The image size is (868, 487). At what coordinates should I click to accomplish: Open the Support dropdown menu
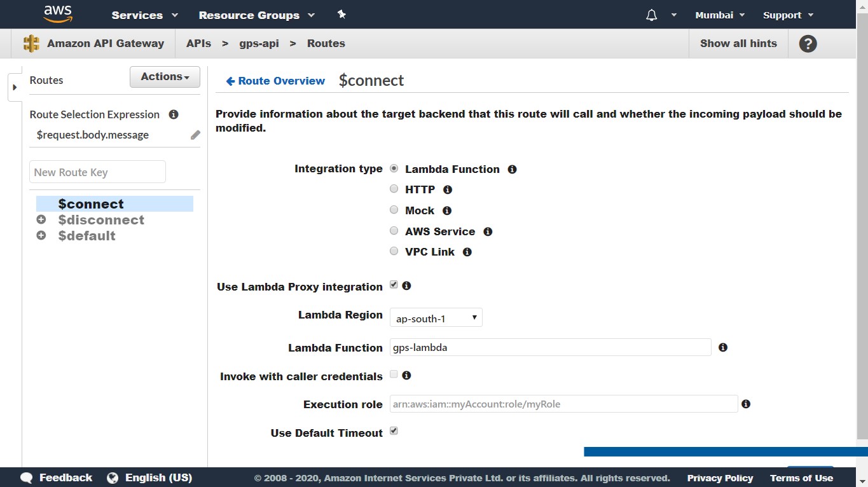(789, 15)
